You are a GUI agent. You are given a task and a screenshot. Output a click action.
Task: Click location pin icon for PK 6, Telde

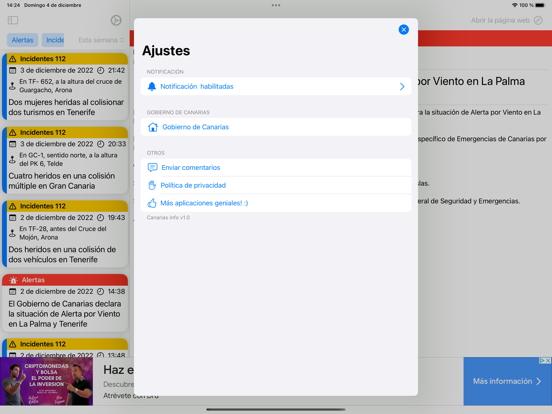pyautogui.click(x=12, y=159)
